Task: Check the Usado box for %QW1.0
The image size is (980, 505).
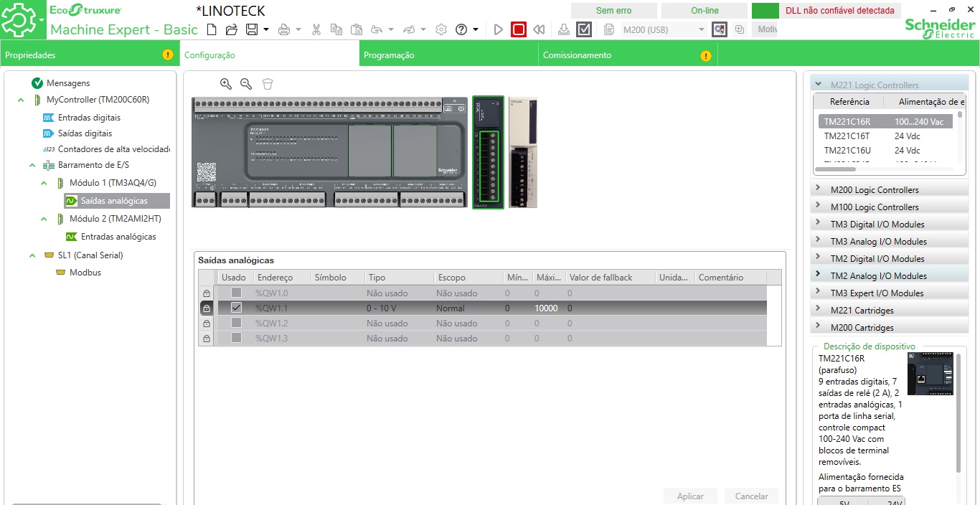Action: pos(236,293)
